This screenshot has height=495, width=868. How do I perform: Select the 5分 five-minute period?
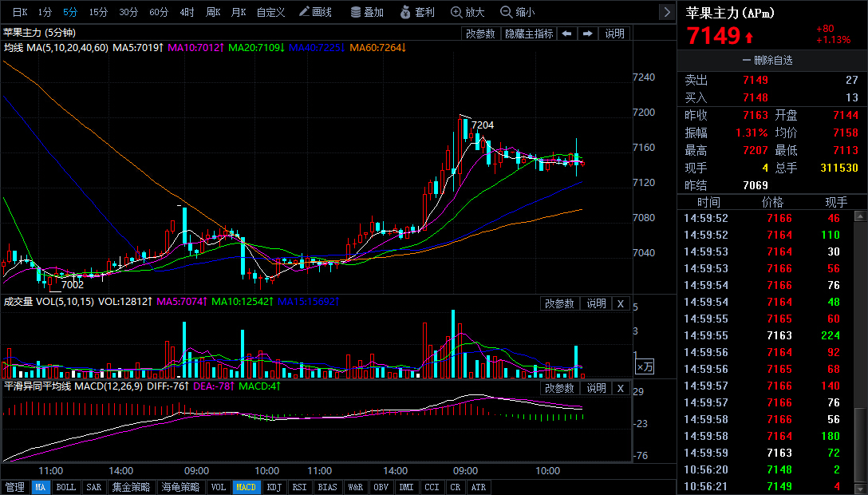click(x=69, y=12)
